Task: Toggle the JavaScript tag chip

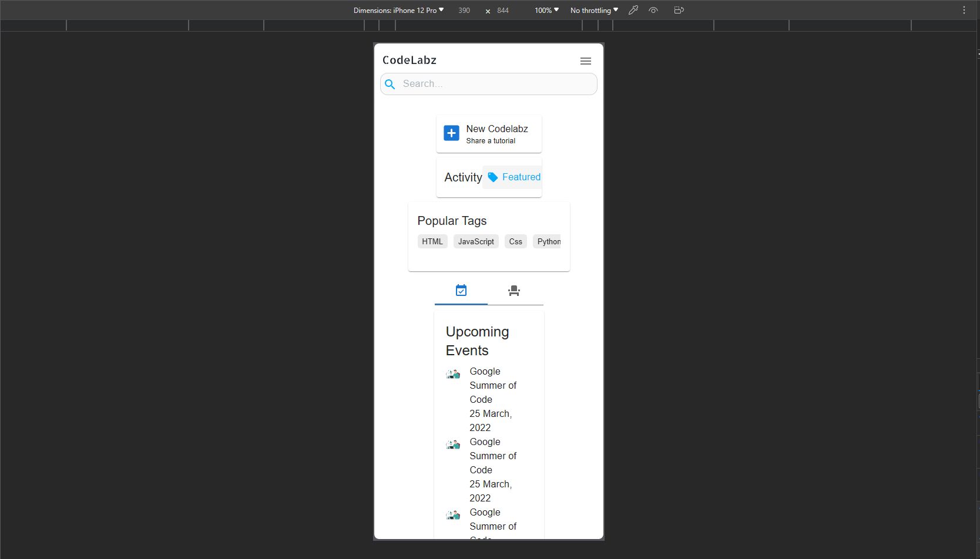Action: coord(476,241)
